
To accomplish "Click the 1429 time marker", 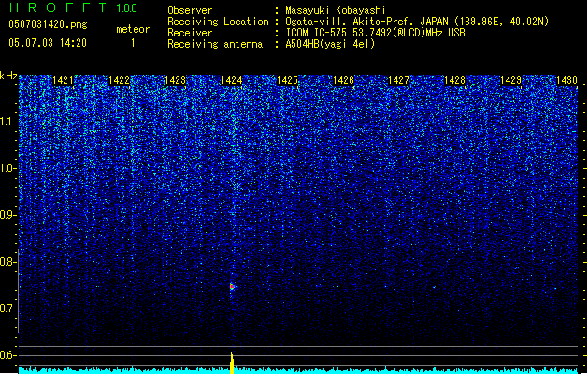I will click(510, 80).
